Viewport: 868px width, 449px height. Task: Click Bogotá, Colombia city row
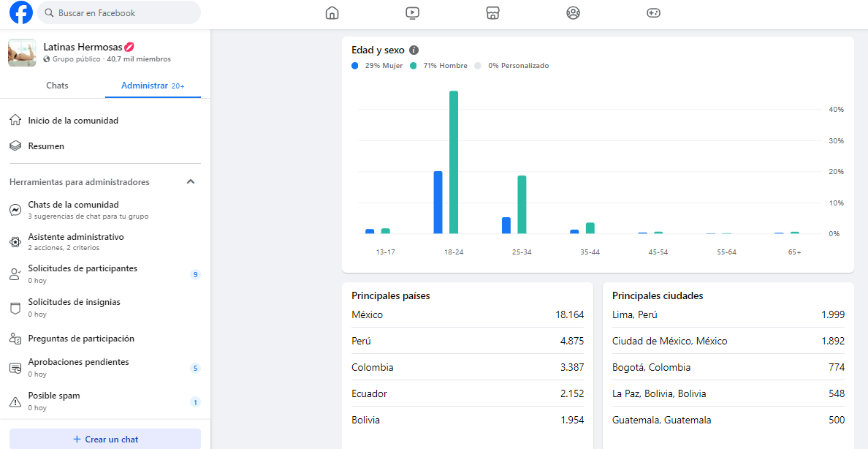[x=728, y=367]
